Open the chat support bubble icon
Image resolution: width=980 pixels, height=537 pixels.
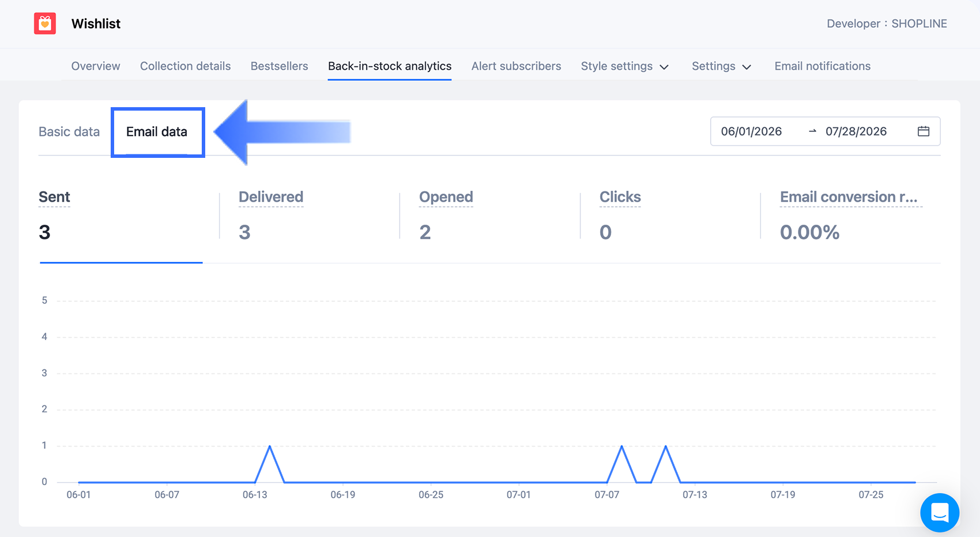[940, 512]
